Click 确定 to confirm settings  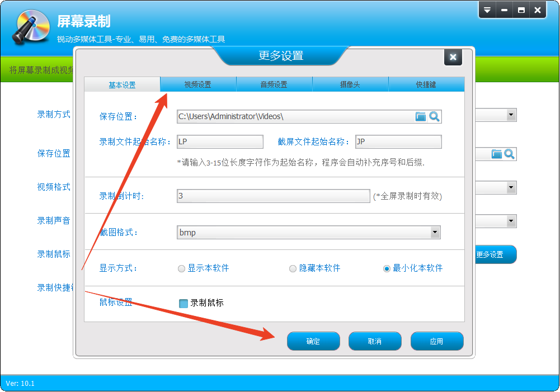(313, 341)
